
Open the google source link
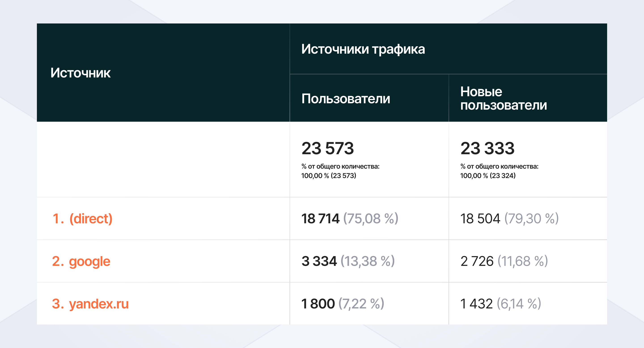[89, 261]
